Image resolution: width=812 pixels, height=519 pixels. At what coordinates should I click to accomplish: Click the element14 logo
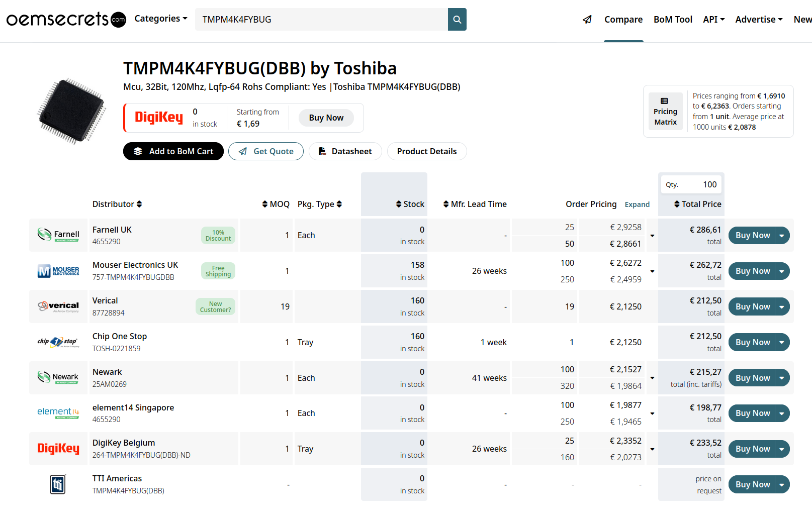pos(58,413)
